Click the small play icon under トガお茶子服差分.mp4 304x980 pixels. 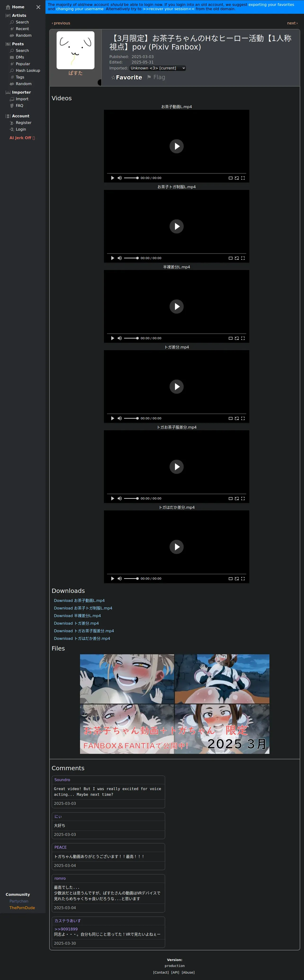(x=112, y=498)
